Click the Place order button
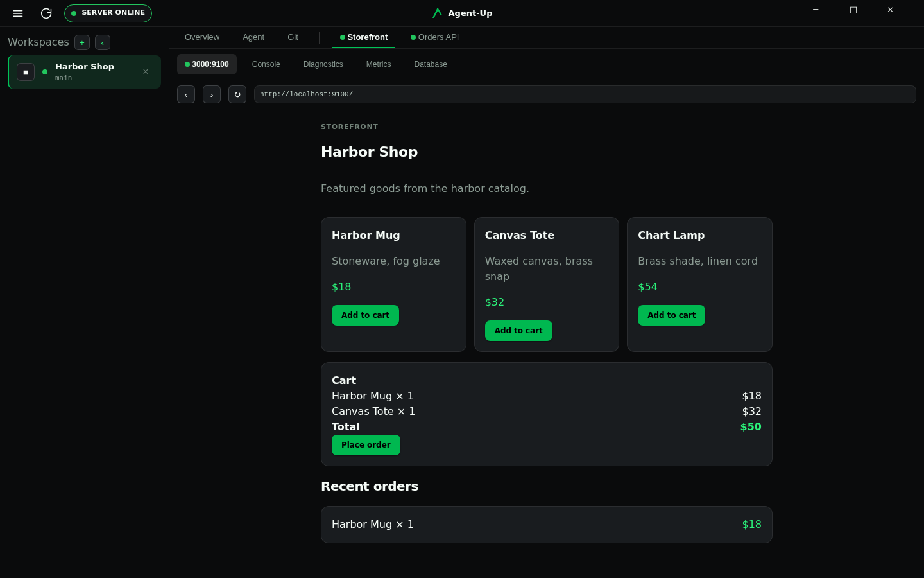924x578 pixels. pos(366,445)
